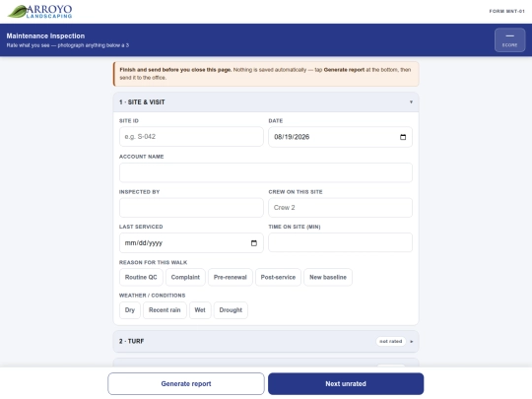Click the Turf section's not rated badge
The image size is (532, 399).
(390, 341)
